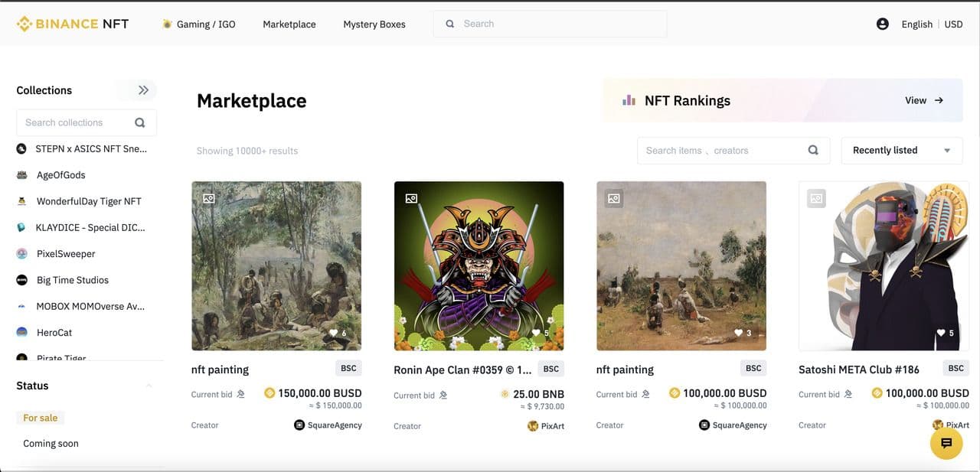
Task: Click the Binance NFT logo
Action: click(73, 24)
